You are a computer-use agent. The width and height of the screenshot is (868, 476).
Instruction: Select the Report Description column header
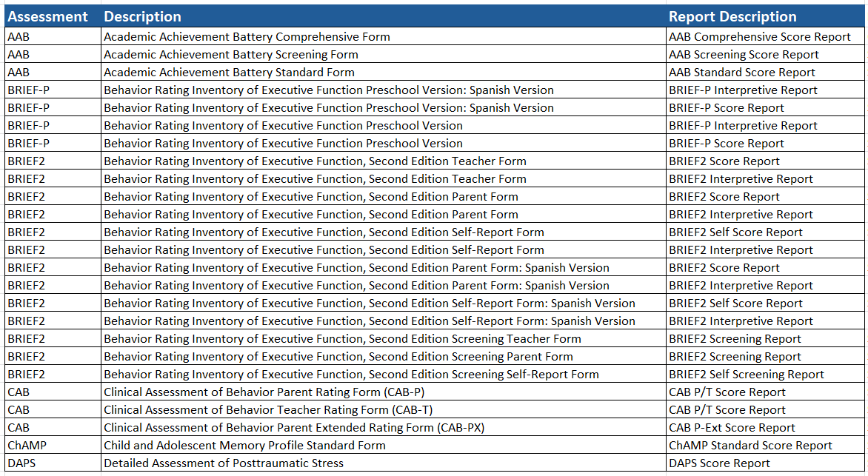coord(765,16)
